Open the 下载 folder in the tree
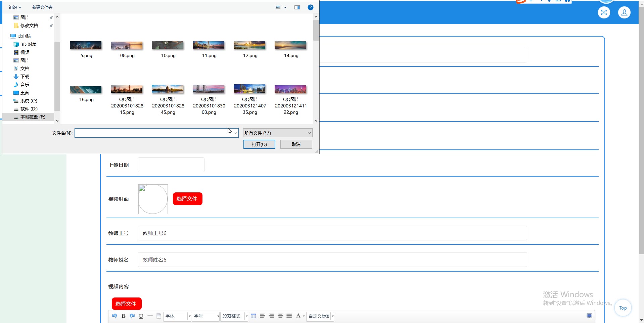 (25, 77)
